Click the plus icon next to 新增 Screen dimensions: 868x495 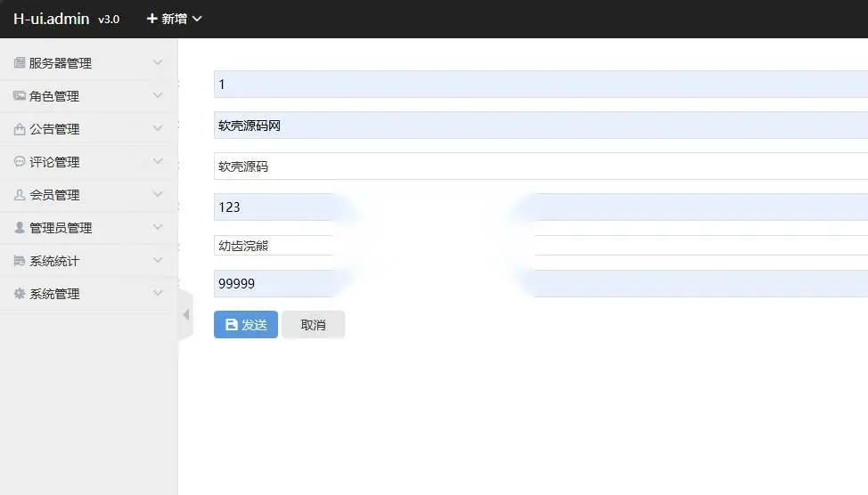coord(151,19)
